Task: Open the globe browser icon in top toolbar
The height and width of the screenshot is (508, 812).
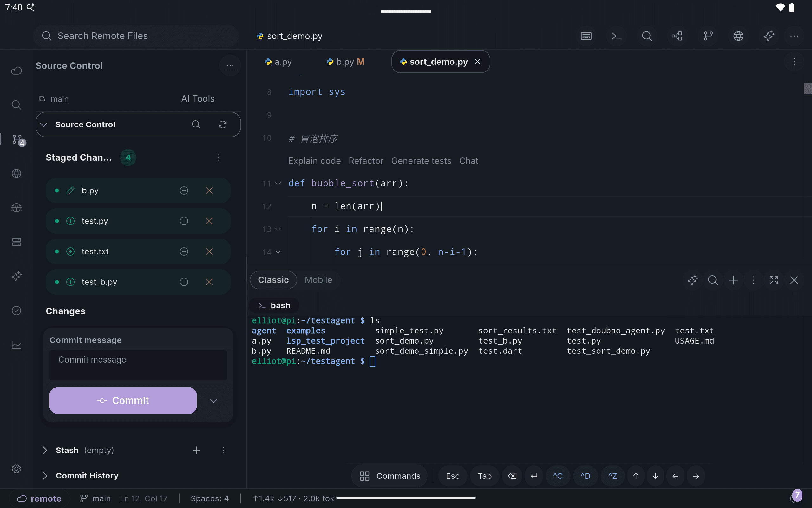Action: [738, 36]
